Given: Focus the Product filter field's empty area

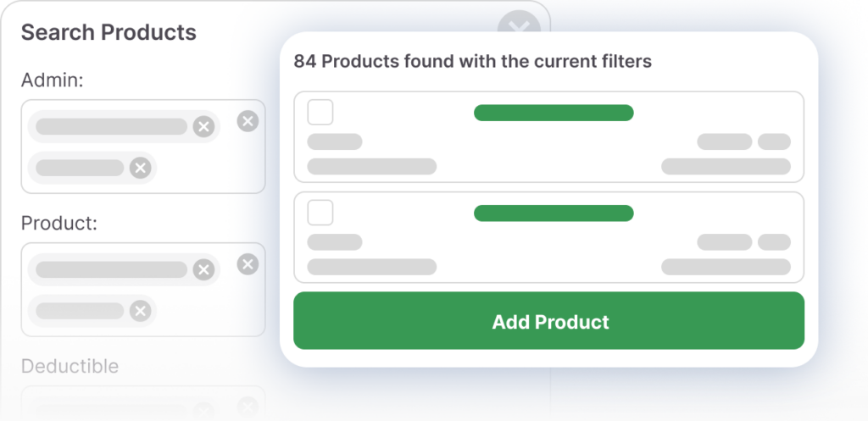Looking at the screenshot, I should (x=208, y=312).
